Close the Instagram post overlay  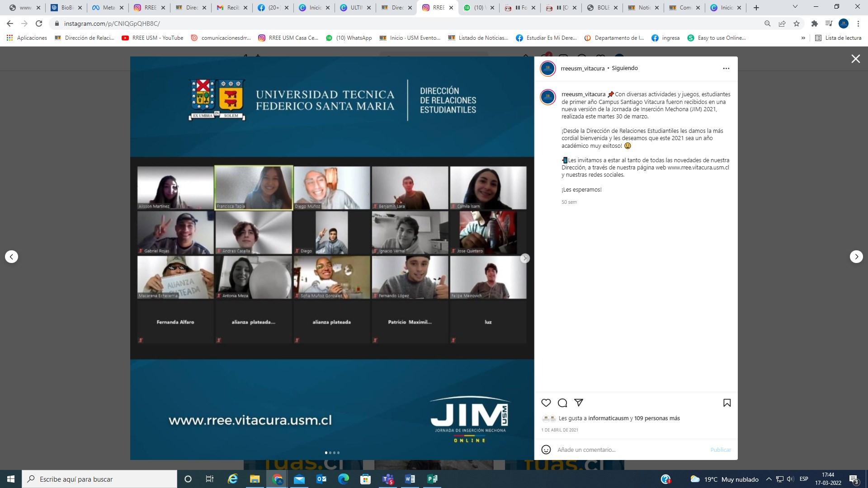855,59
